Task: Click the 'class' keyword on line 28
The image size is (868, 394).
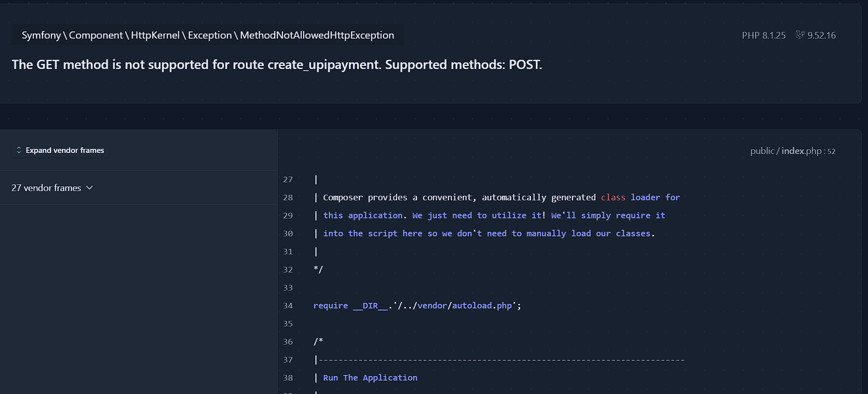Action: point(613,197)
